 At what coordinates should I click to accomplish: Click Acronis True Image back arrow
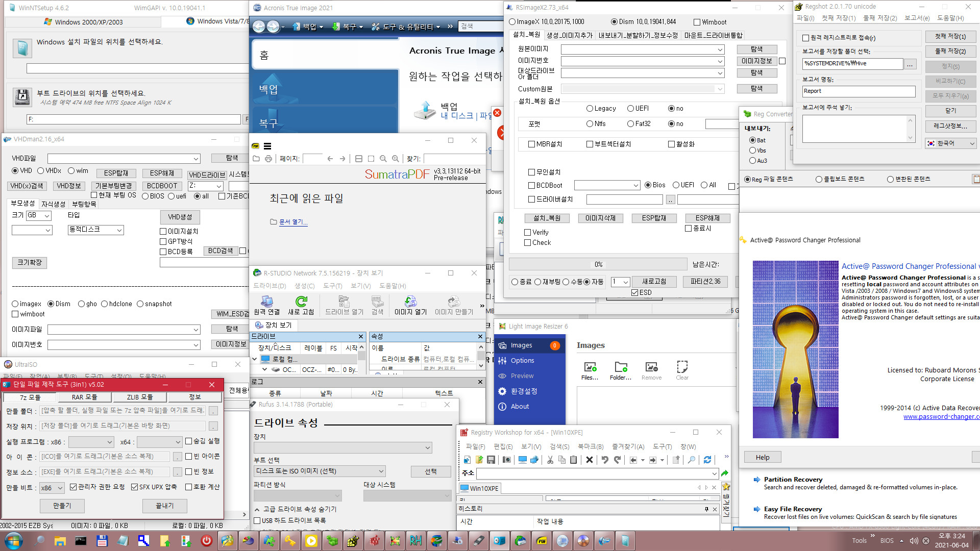259,27
